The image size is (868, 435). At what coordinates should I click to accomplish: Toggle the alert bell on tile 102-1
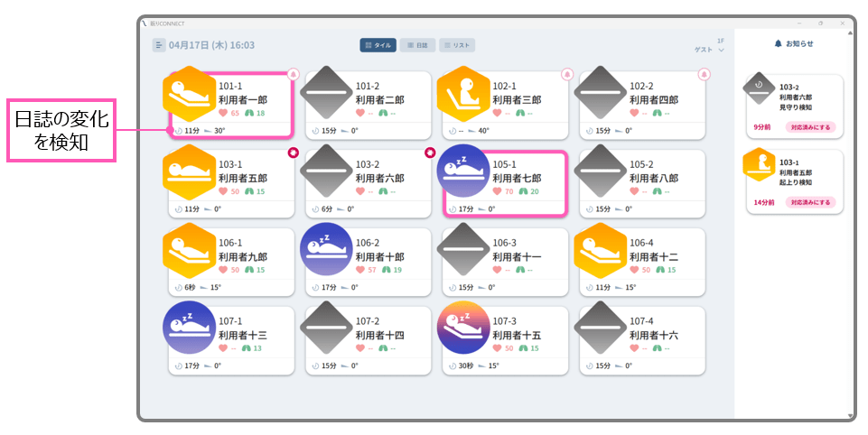[x=567, y=74]
